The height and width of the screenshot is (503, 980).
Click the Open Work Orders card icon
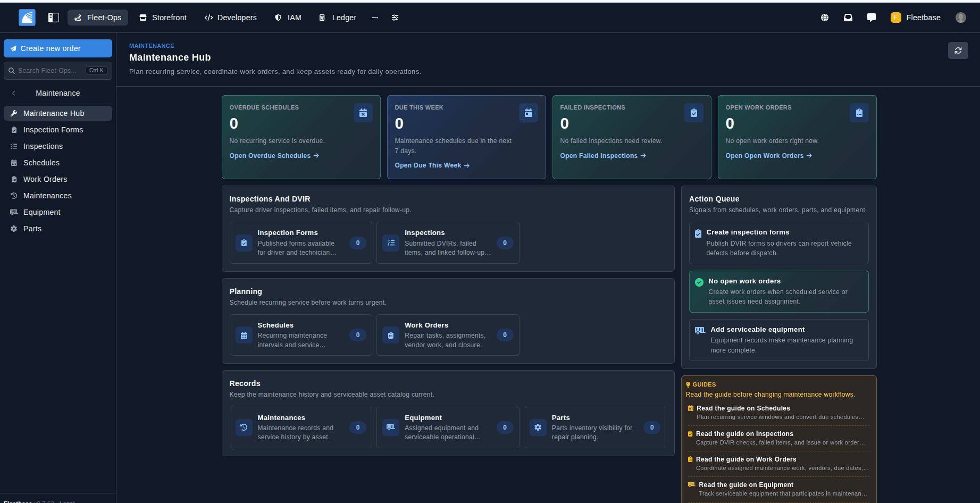pos(859,113)
